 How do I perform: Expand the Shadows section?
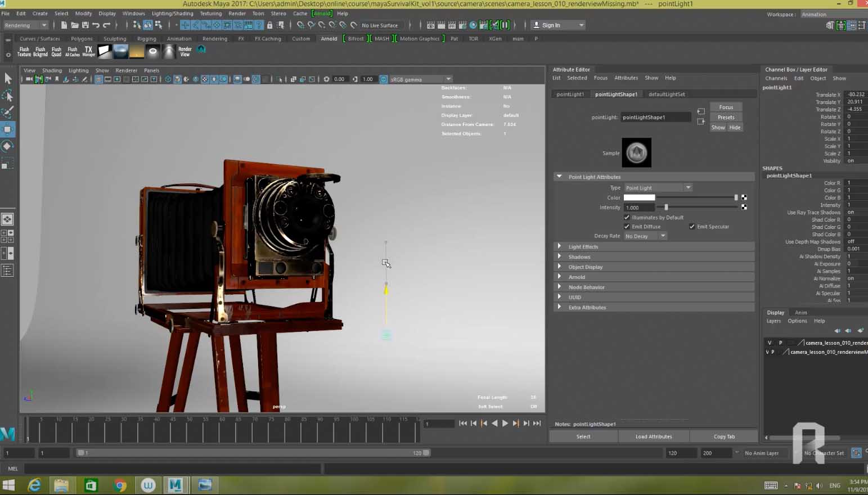(x=579, y=257)
